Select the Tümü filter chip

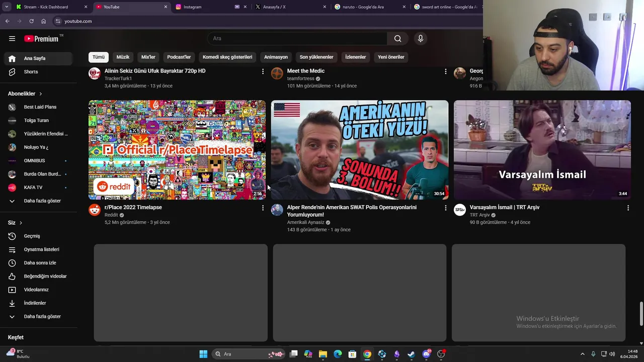[x=99, y=57]
